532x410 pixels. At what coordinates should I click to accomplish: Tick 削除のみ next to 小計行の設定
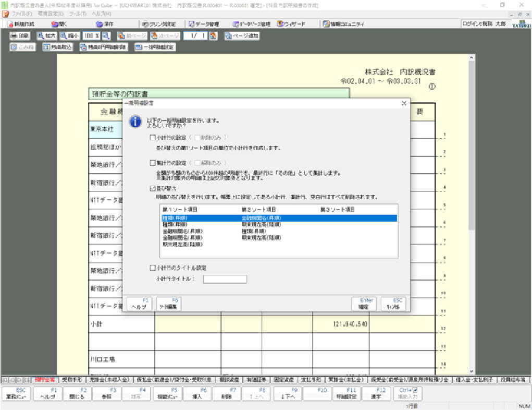coord(197,138)
